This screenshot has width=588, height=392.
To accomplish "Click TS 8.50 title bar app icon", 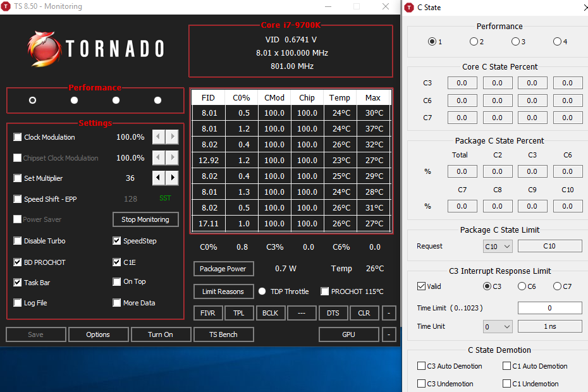I will (6, 6).
